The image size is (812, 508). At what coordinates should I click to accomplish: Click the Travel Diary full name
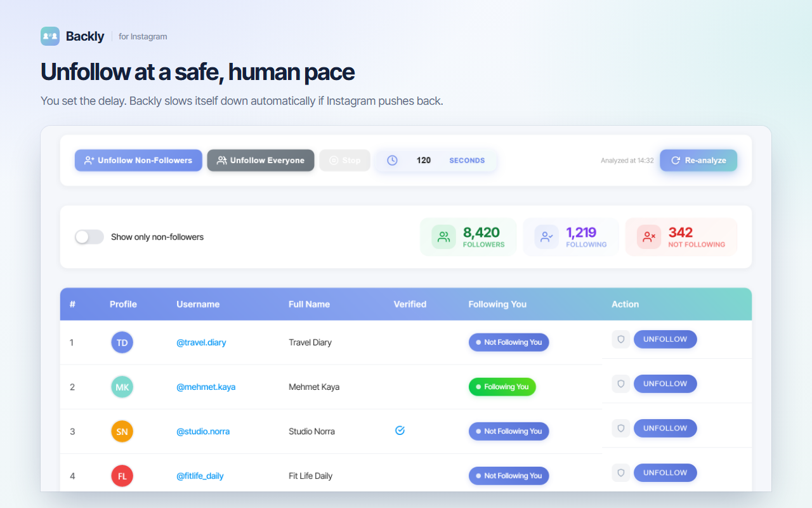coord(310,342)
